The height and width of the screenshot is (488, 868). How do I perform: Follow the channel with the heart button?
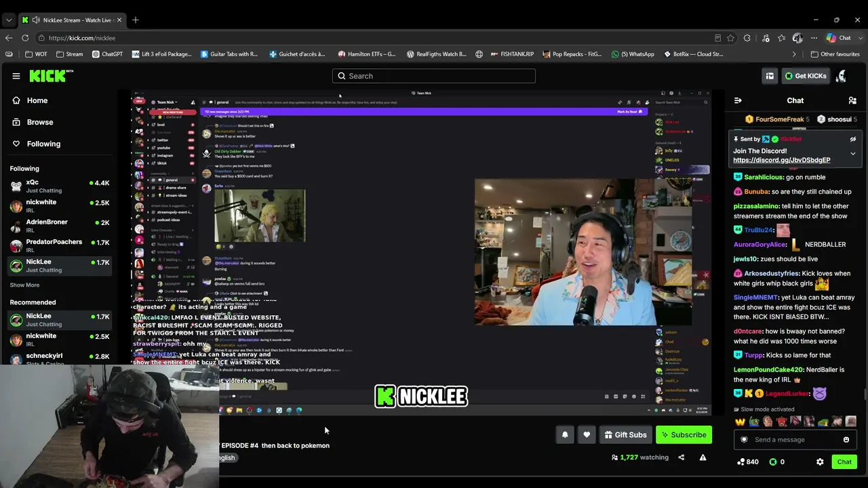[587, 434]
